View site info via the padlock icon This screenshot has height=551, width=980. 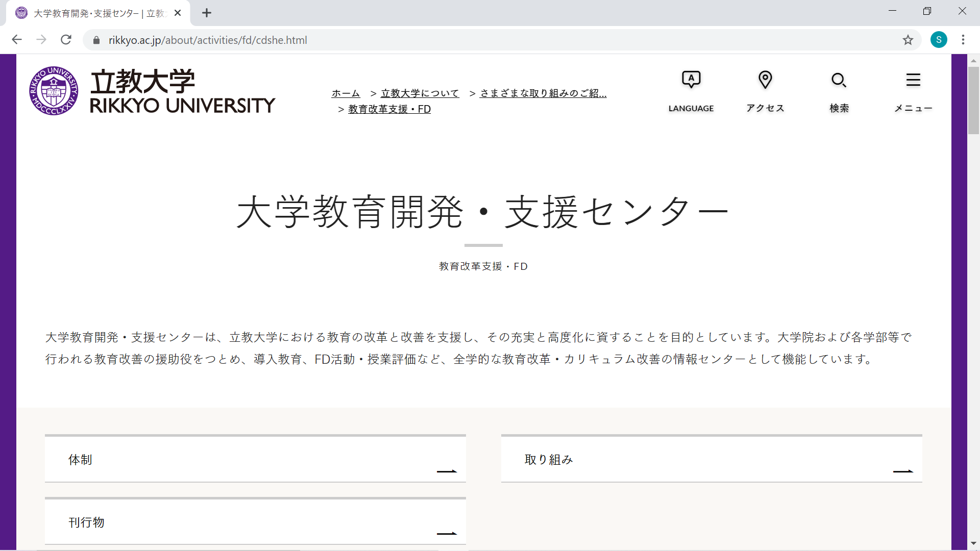tap(96, 40)
